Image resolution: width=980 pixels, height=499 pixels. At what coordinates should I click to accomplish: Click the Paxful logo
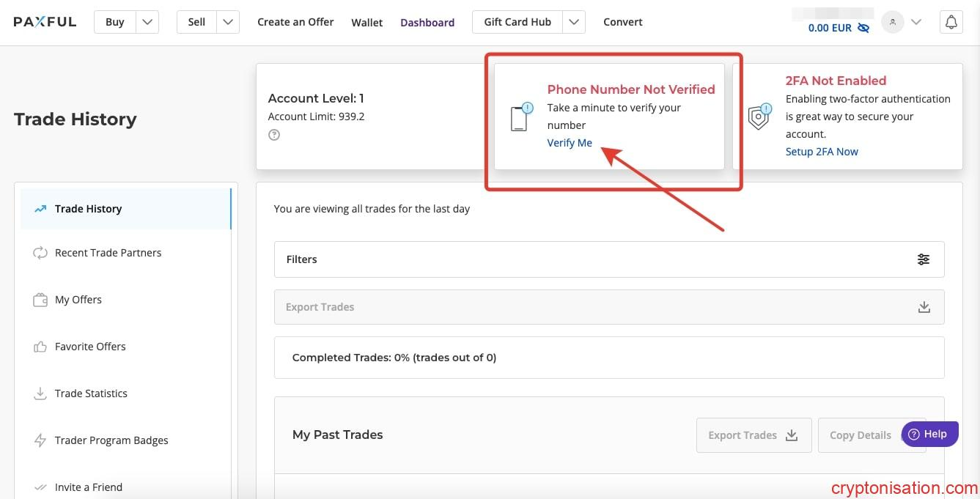point(45,22)
